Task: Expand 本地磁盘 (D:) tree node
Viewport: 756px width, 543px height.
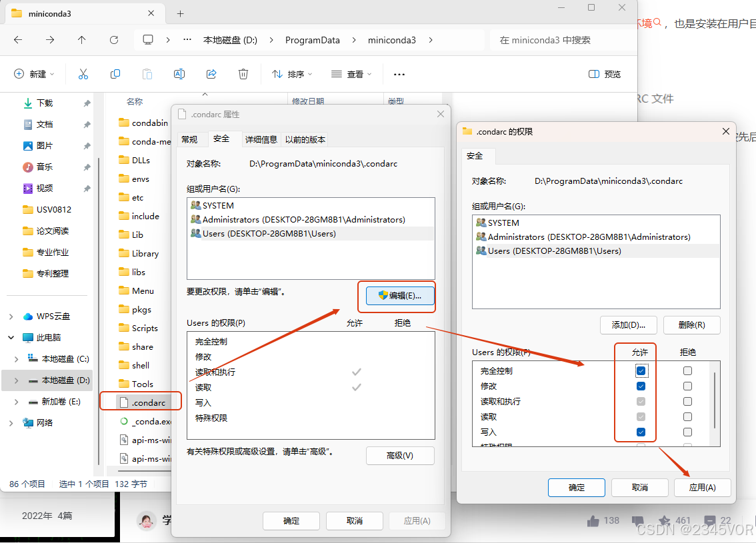Action: [x=17, y=380]
